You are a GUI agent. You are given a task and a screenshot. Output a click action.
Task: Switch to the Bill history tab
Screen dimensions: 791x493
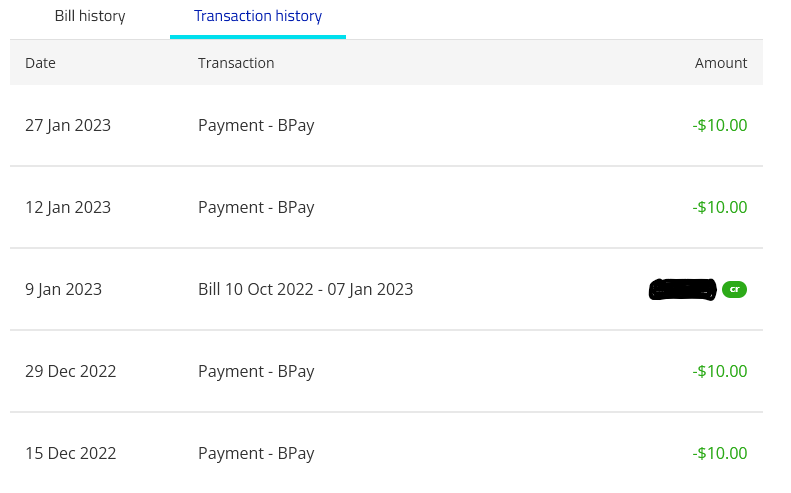[x=90, y=17]
